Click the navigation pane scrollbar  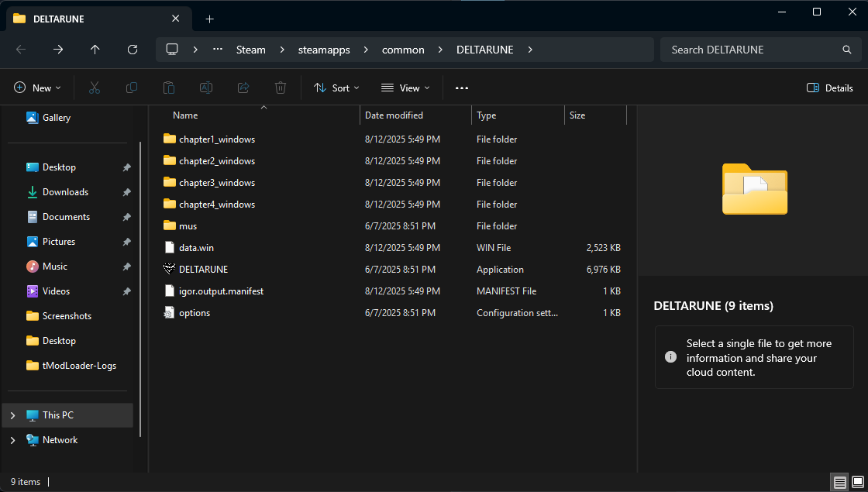pyautogui.click(x=140, y=290)
